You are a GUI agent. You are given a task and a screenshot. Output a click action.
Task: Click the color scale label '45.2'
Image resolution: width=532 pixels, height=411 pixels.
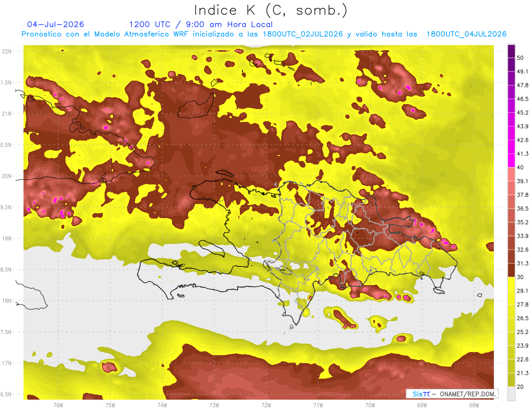tap(522, 113)
